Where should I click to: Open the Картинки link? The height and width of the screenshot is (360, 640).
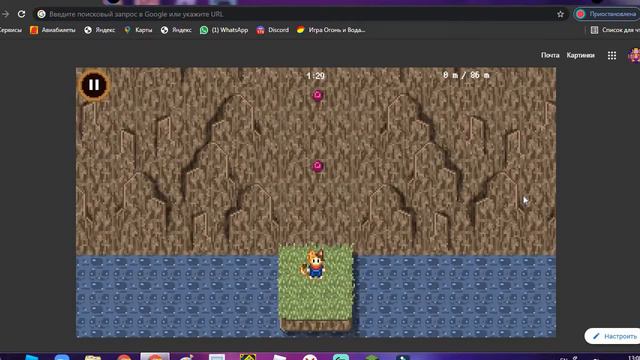580,55
